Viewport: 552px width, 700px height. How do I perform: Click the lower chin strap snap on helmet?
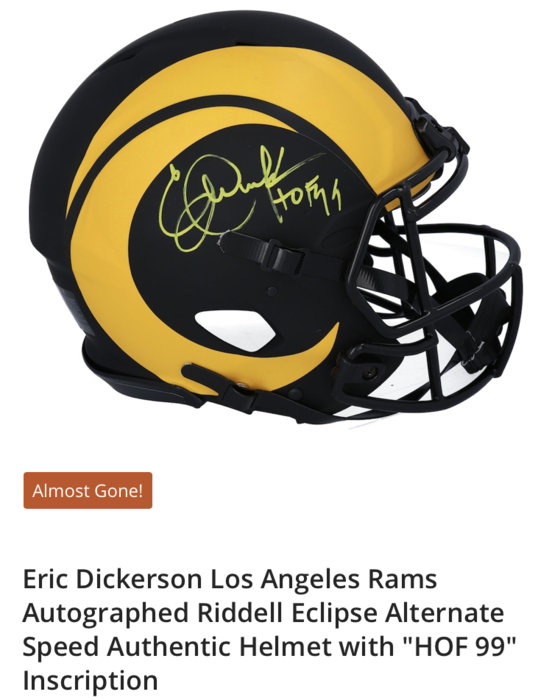244,384
